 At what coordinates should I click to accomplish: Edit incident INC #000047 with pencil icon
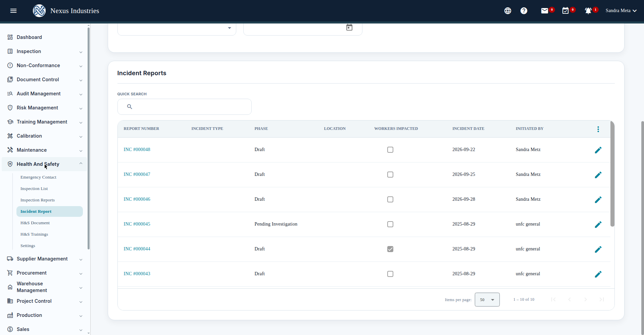pyautogui.click(x=598, y=175)
